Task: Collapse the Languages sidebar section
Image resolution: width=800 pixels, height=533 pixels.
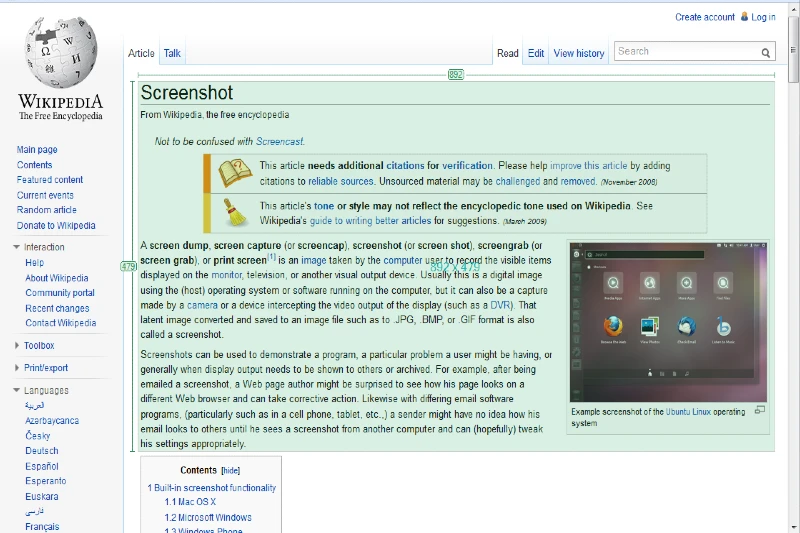Action: click(x=17, y=391)
